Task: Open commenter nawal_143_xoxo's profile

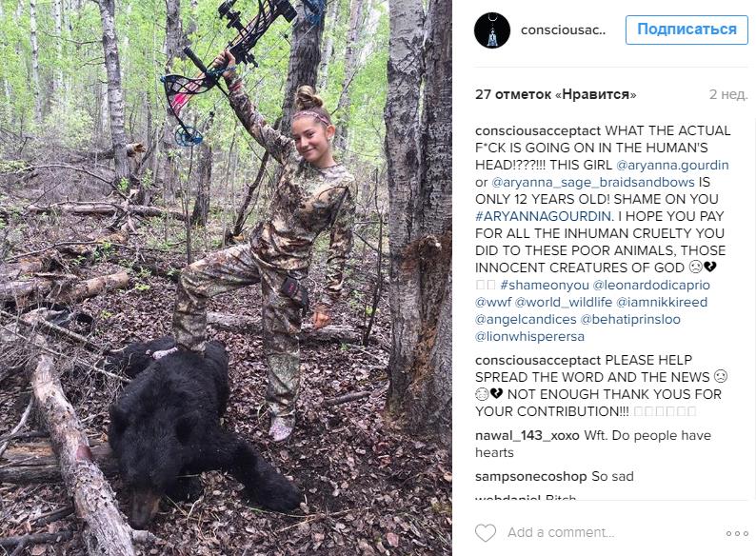Action: coord(527,435)
